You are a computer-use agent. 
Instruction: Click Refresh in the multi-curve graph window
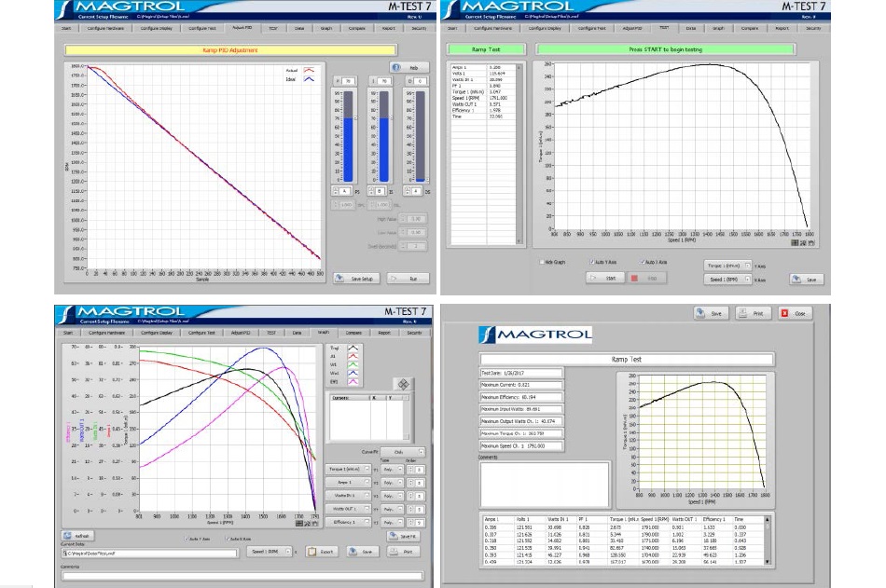coord(77,536)
